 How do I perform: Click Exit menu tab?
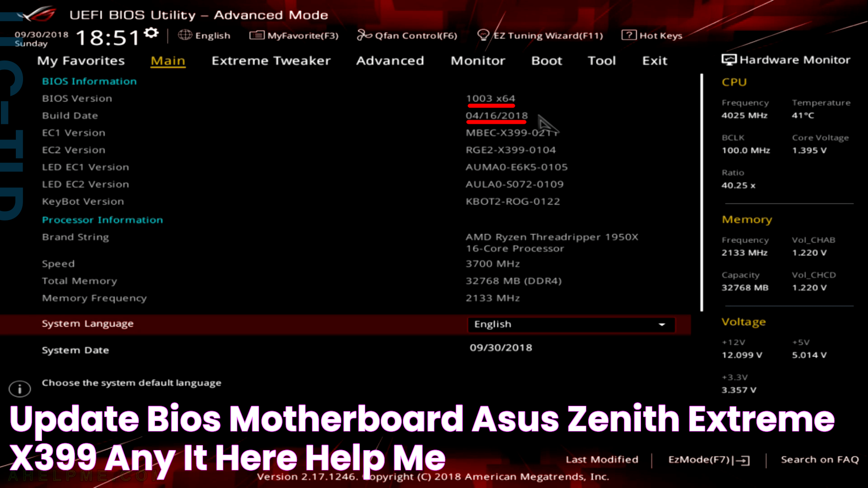click(x=655, y=60)
